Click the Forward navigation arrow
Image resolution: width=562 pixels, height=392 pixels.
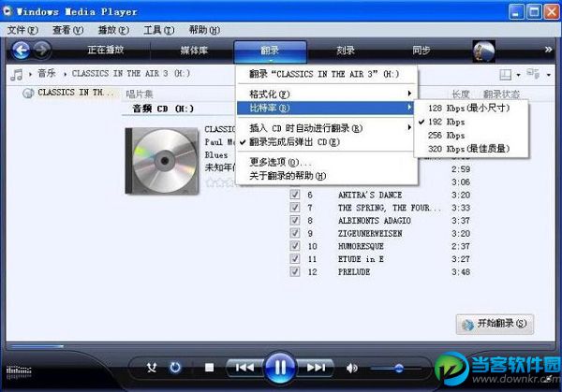[42, 50]
